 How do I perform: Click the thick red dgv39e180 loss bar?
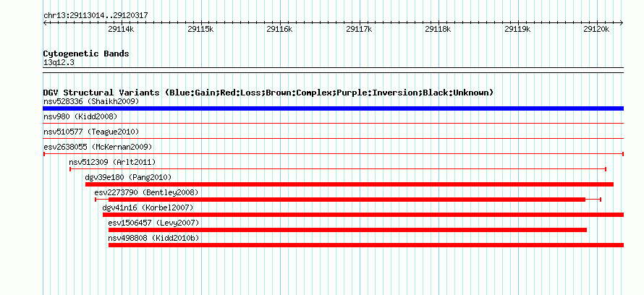[349, 184]
